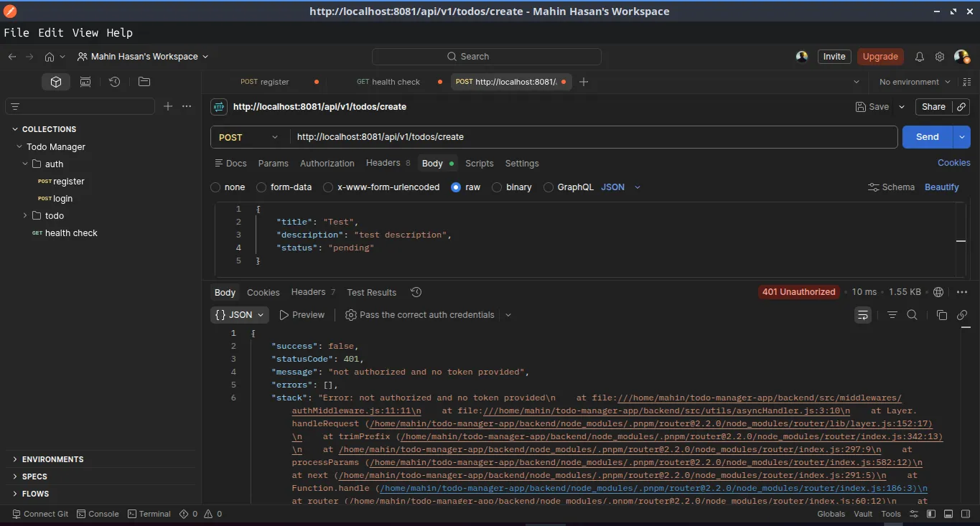Click the filter response lines icon
The width and height of the screenshot is (980, 526).
pos(892,315)
